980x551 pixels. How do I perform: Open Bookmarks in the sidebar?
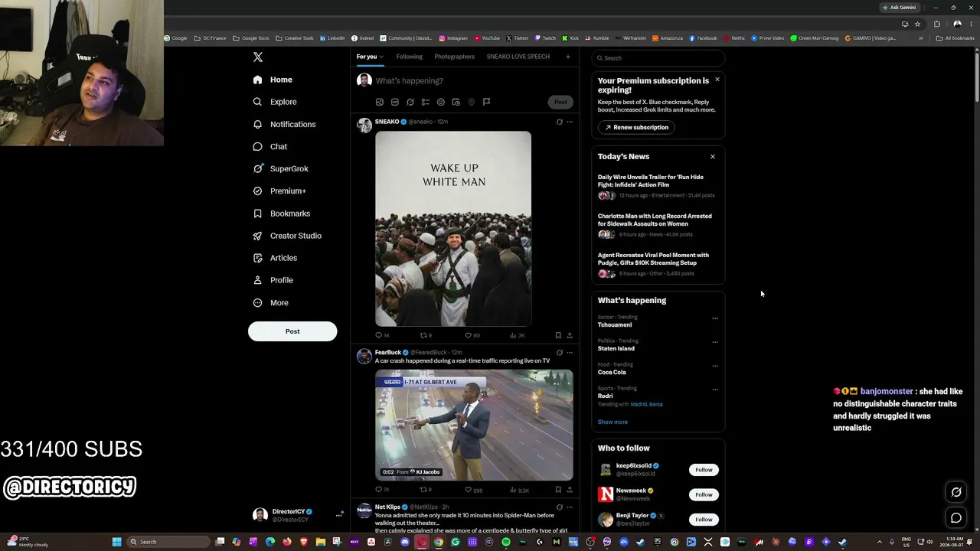pos(281,214)
